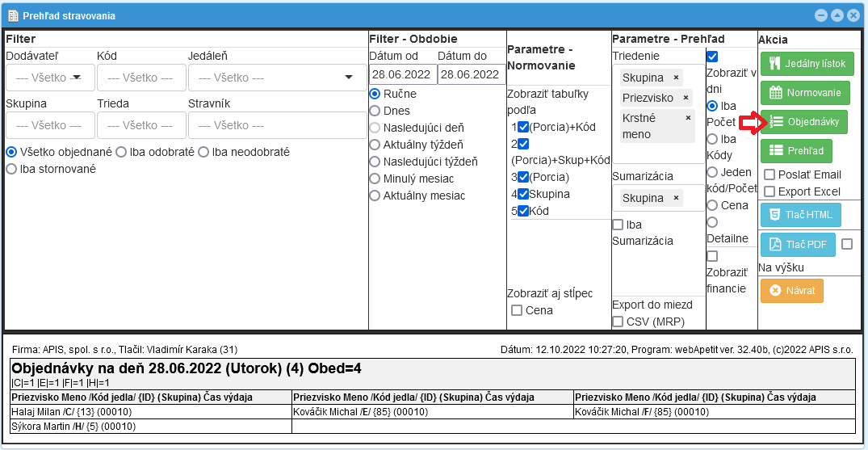The width and height of the screenshot is (868, 450).
Task: Choose Aktuálny týždeň radio
Action: click(x=375, y=145)
